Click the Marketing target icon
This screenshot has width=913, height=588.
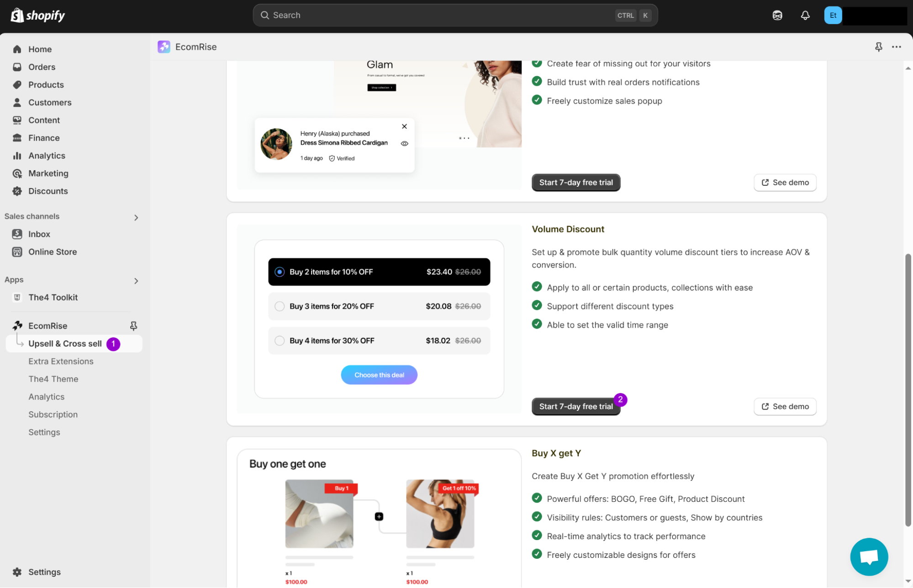pyautogui.click(x=17, y=173)
